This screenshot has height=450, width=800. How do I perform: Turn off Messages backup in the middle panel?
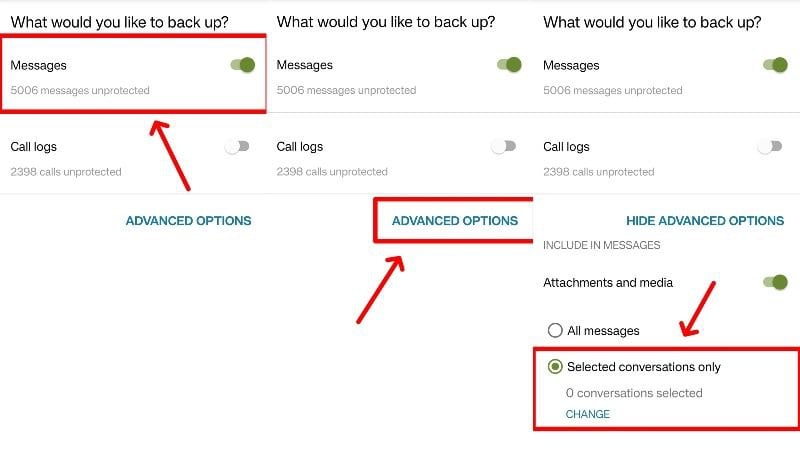pos(509,65)
